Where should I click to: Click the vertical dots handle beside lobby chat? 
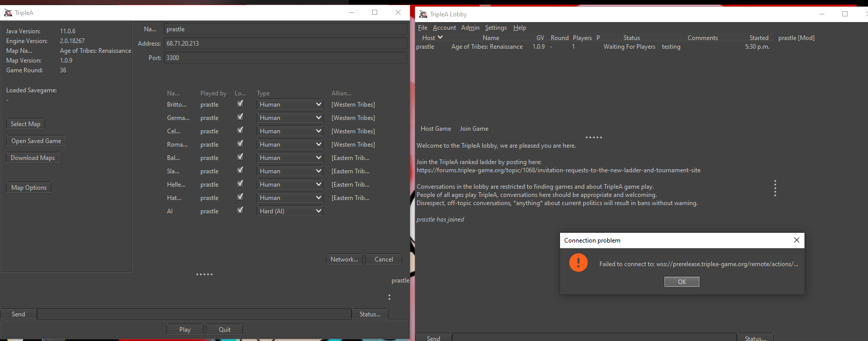click(x=775, y=188)
